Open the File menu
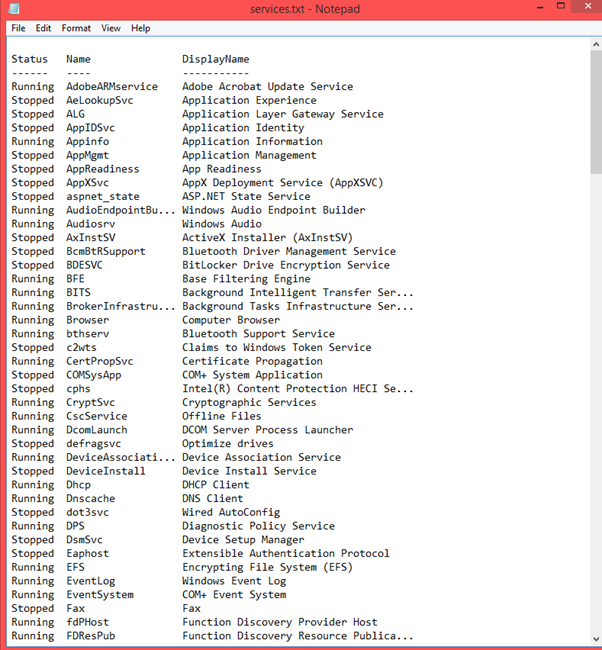This screenshot has height=650, width=602. tap(18, 28)
